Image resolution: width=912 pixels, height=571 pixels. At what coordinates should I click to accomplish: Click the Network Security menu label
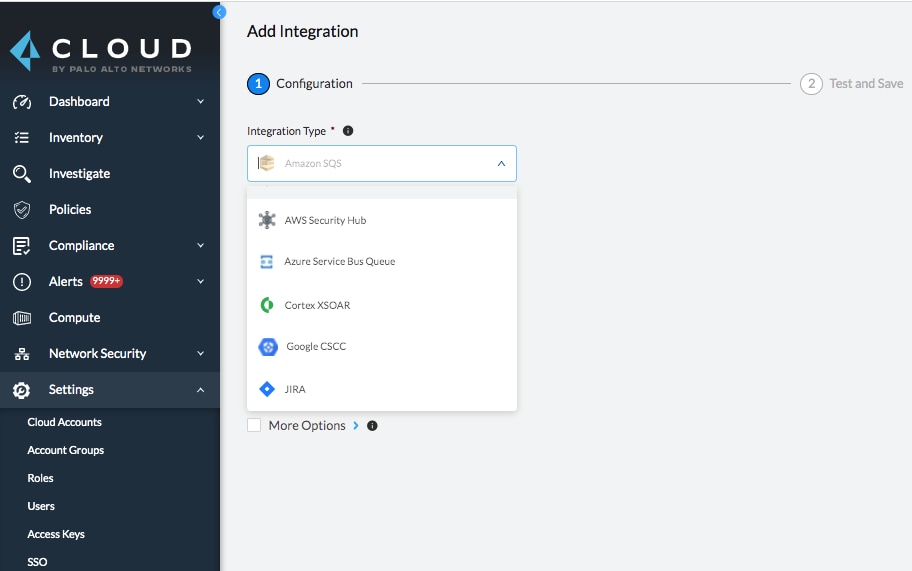pos(97,354)
